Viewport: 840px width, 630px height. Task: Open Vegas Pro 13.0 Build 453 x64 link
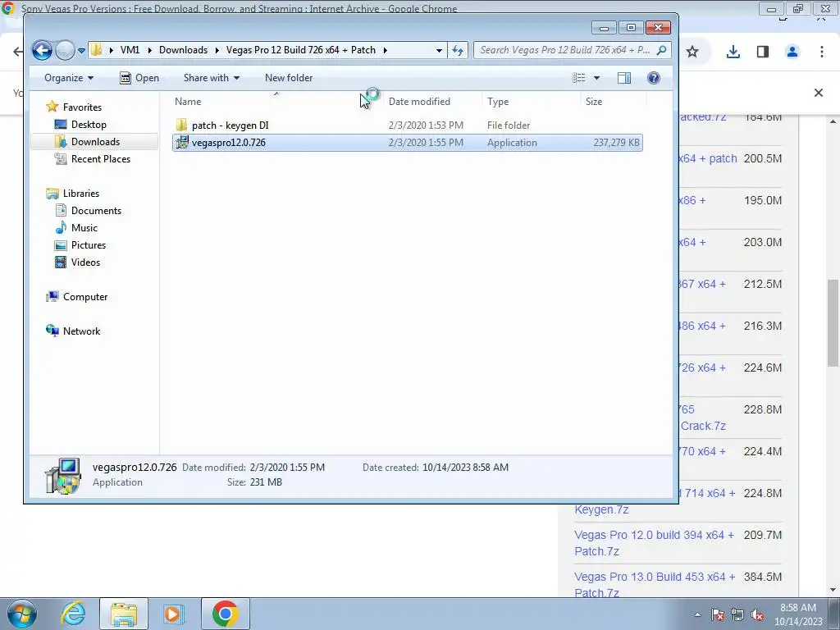pyautogui.click(x=655, y=584)
